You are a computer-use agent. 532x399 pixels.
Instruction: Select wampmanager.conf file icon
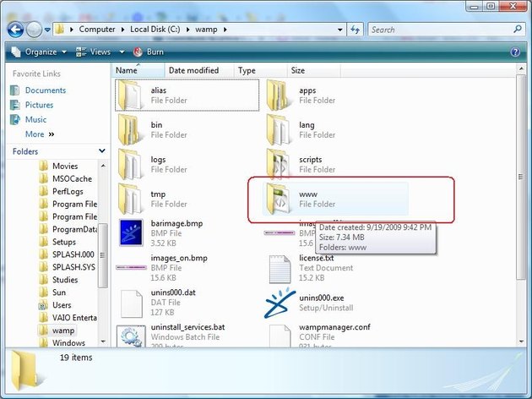[x=280, y=336]
